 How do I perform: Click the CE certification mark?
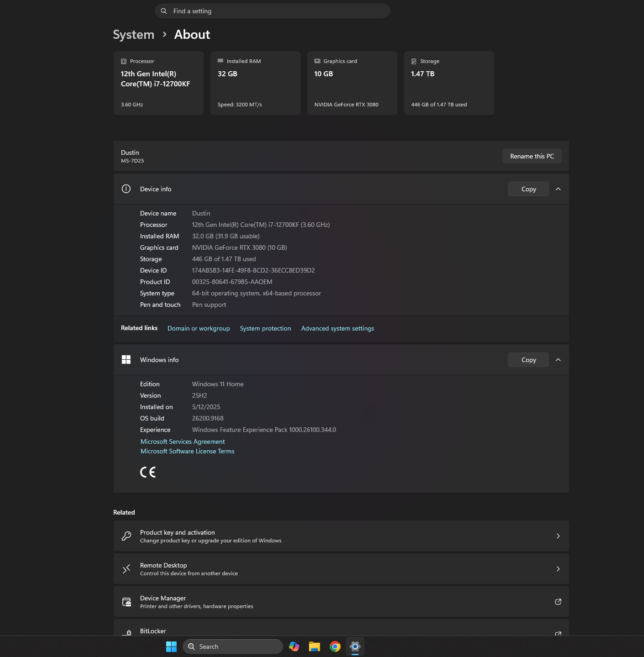[x=148, y=472]
